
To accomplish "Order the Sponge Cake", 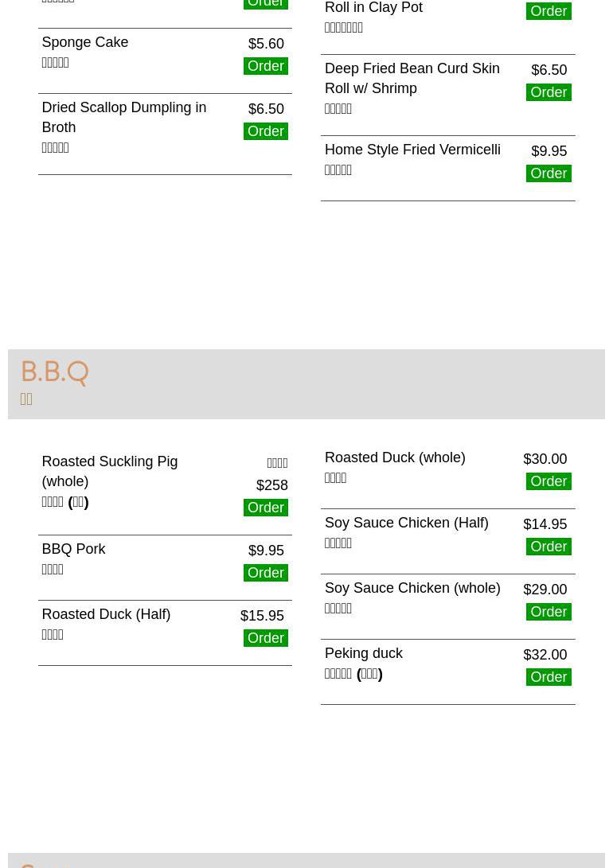I will [265, 66].
